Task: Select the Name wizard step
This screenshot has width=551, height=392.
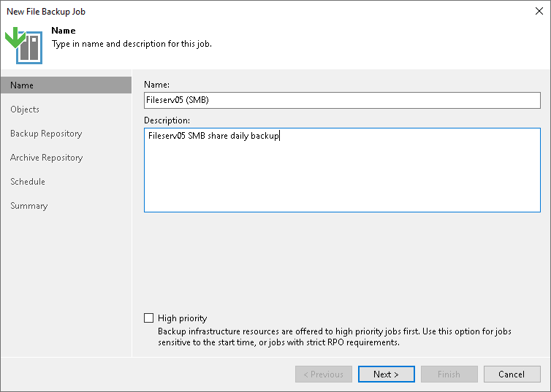Action: pos(66,85)
